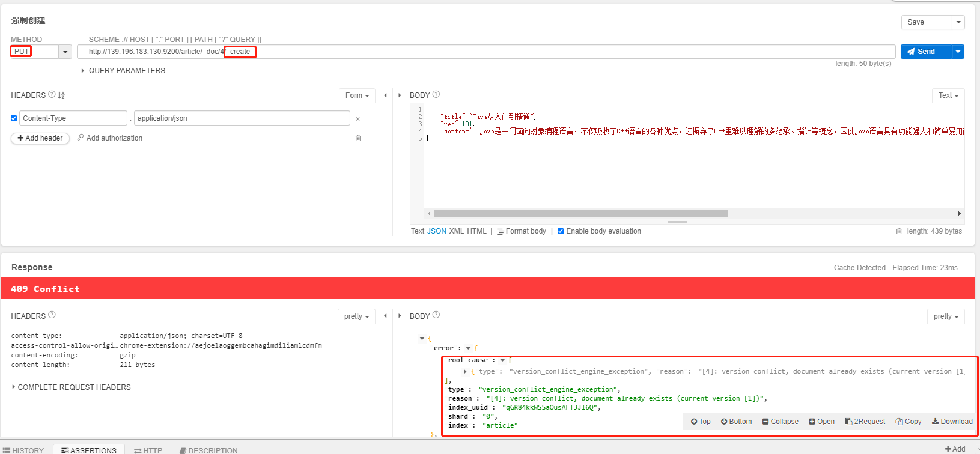Open the request body Text dropdown
Screen dimensions: 980x454
[x=948, y=95]
